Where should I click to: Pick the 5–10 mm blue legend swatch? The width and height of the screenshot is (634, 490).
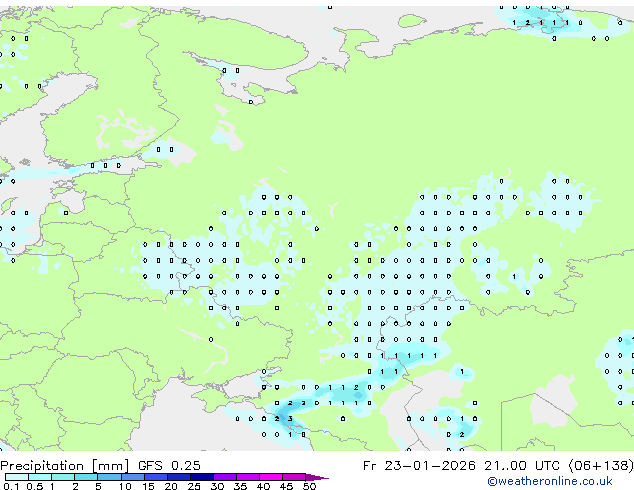click(x=109, y=477)
